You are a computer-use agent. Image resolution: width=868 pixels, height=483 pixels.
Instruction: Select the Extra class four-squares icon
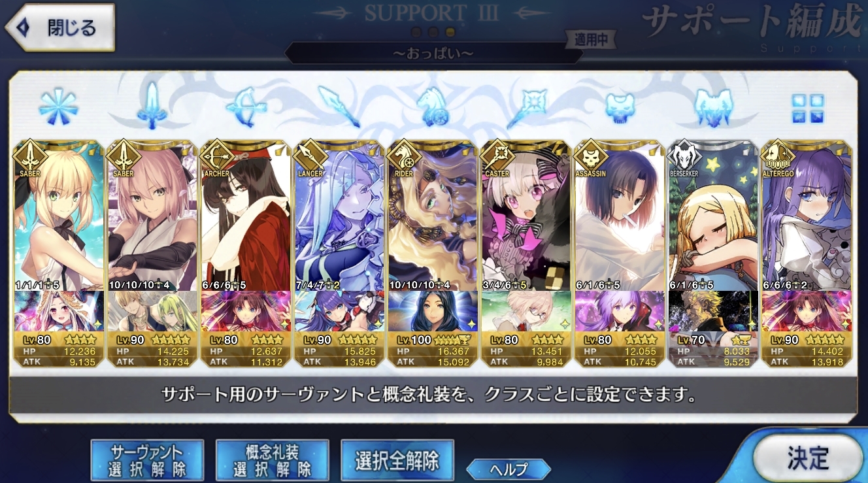coord(807,108)
